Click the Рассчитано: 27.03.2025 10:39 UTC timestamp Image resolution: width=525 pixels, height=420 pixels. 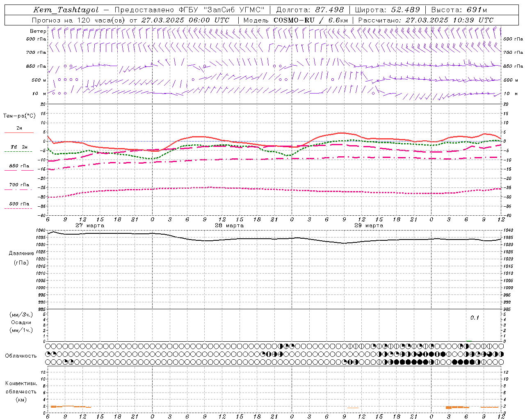(426, 20)
